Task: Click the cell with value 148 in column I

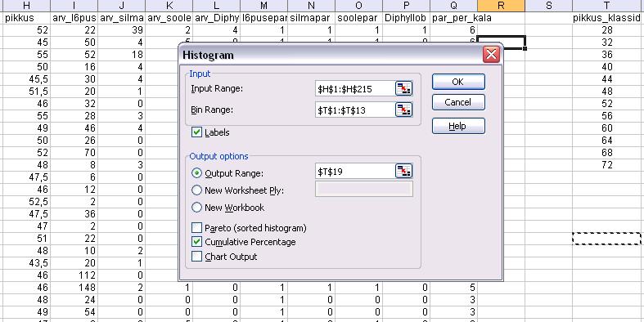Action: [74, 288]
